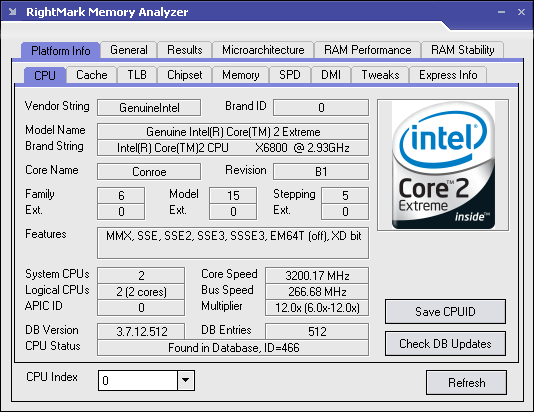Screen dimensions: 534x412
Task: Click the Check DB Updates button
Action: (x=445, y=344)
